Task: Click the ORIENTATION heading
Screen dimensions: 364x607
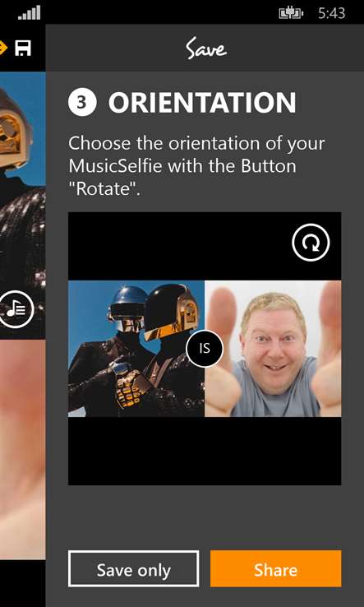Action: point(202,103)
